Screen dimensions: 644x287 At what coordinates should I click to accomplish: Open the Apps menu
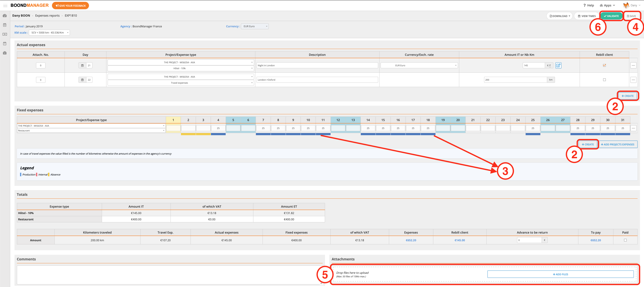pos(607,5)
